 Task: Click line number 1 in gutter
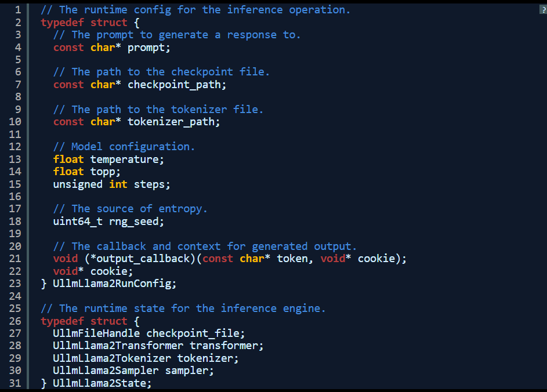(x=18, y=10)
